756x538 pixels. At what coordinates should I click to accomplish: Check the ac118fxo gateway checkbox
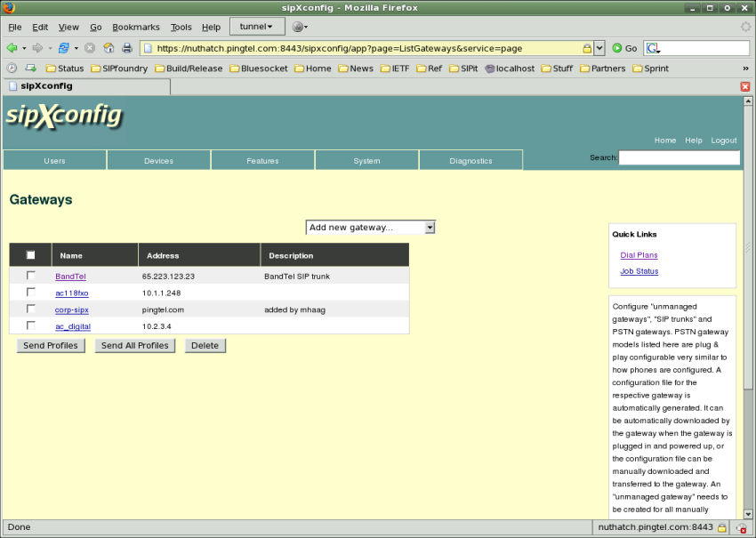tap(31, 293)
